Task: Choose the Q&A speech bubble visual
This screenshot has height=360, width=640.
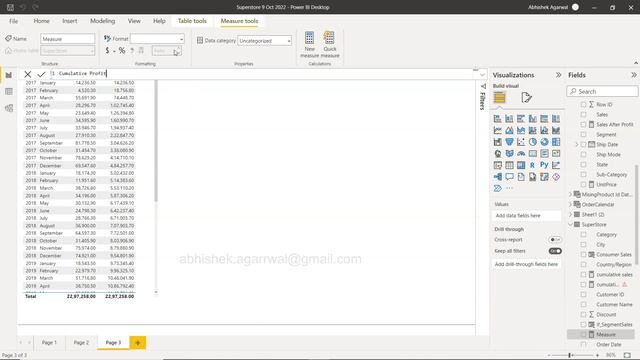Action: pyautogui.click(x=509, y=177)
